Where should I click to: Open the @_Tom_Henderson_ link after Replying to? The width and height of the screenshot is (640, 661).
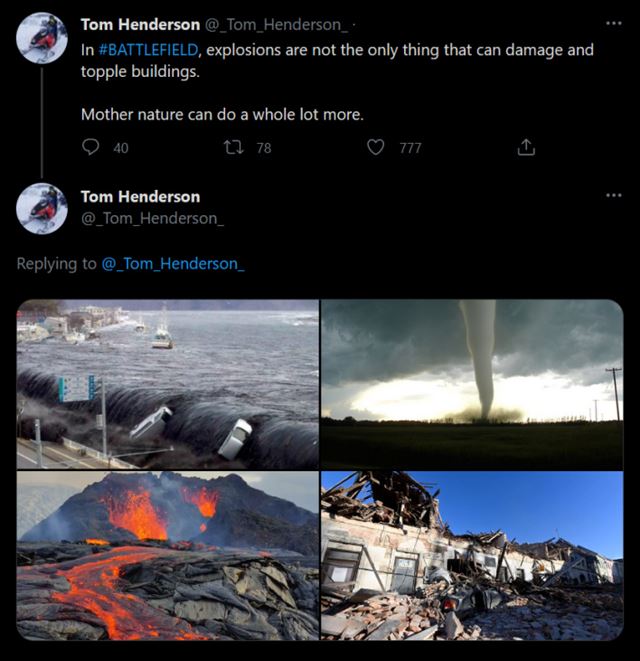point(173,263)
